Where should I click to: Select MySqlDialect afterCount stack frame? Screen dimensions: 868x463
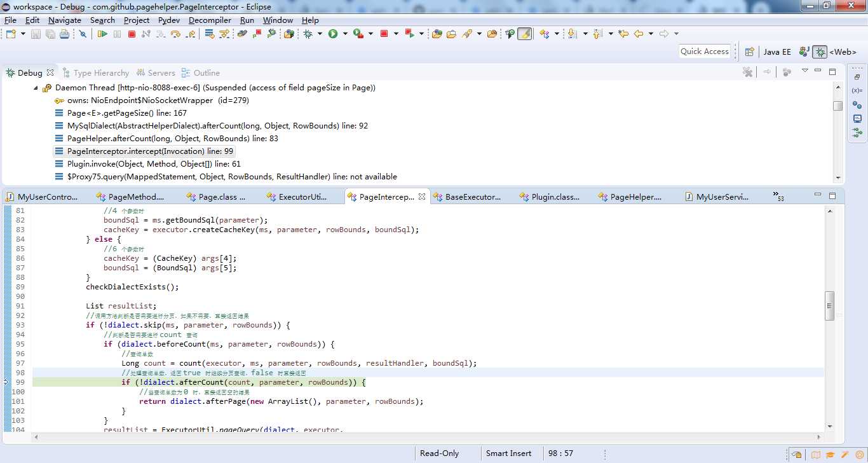[x=211, y=126]
